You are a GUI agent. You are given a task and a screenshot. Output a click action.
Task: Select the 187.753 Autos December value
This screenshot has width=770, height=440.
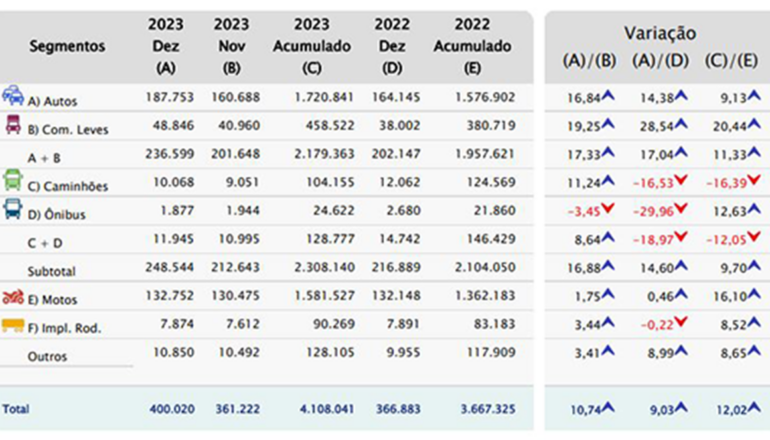[165, 98]
